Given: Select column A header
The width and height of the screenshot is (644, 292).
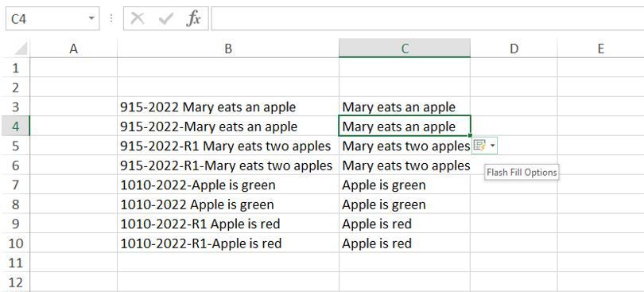Looking at the screenshot, I should 73,49.
